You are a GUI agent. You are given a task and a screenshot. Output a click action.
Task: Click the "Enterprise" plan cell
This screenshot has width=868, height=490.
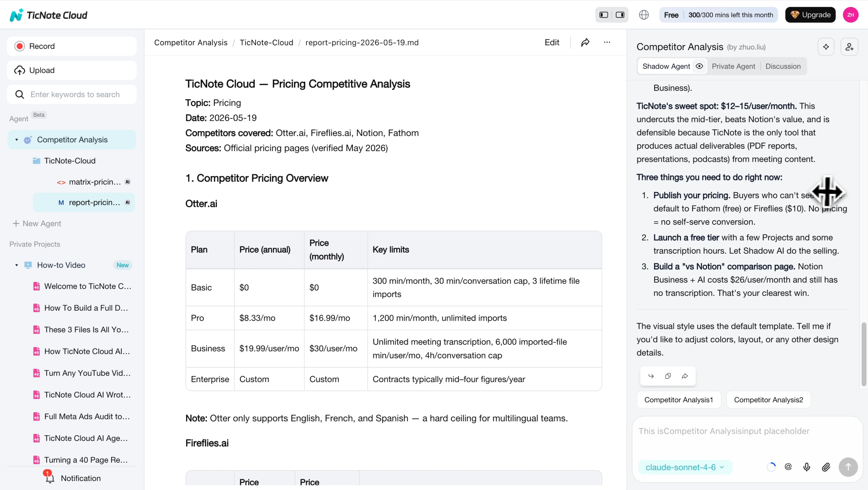coord(210,379)
